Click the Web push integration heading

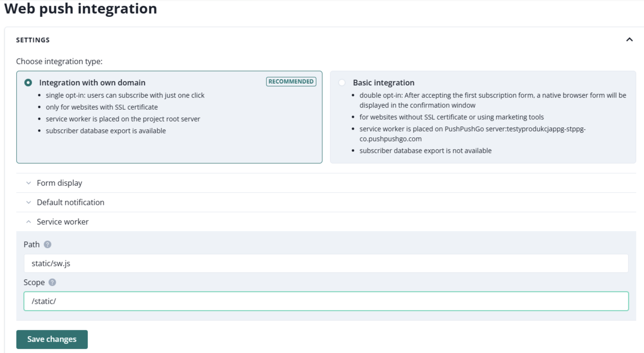(80, 9)
